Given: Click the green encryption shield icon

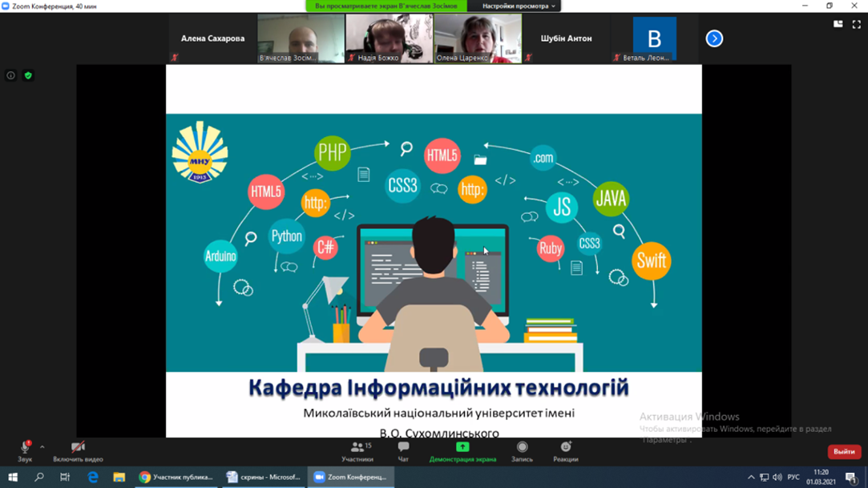Looking at the screenshot, I should coord(28,75).
